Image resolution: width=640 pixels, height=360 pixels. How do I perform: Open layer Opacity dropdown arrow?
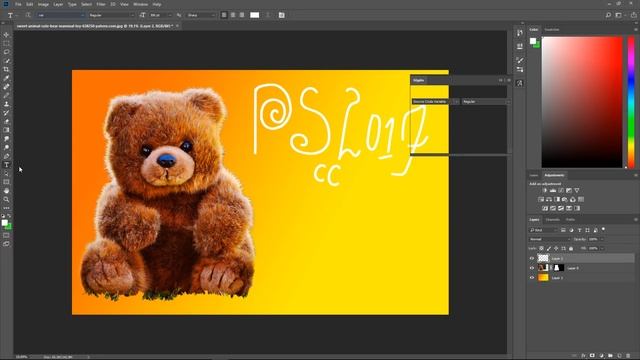pyautogui.click(x=602, y=239)
